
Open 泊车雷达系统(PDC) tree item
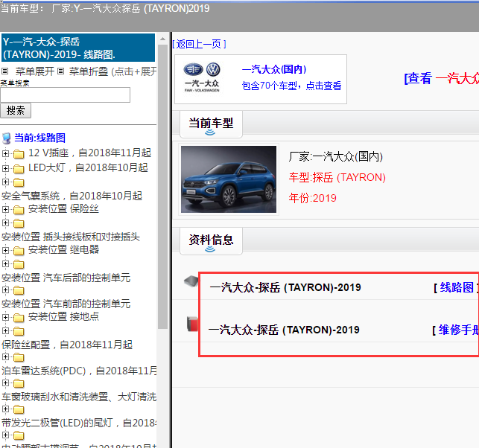coord(79,371)
